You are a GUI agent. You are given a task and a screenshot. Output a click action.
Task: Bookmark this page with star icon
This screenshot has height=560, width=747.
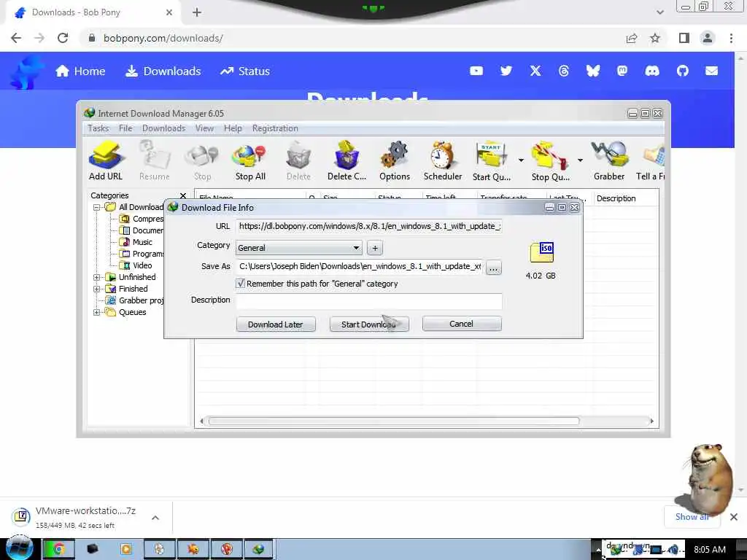(x=655, y=38)
